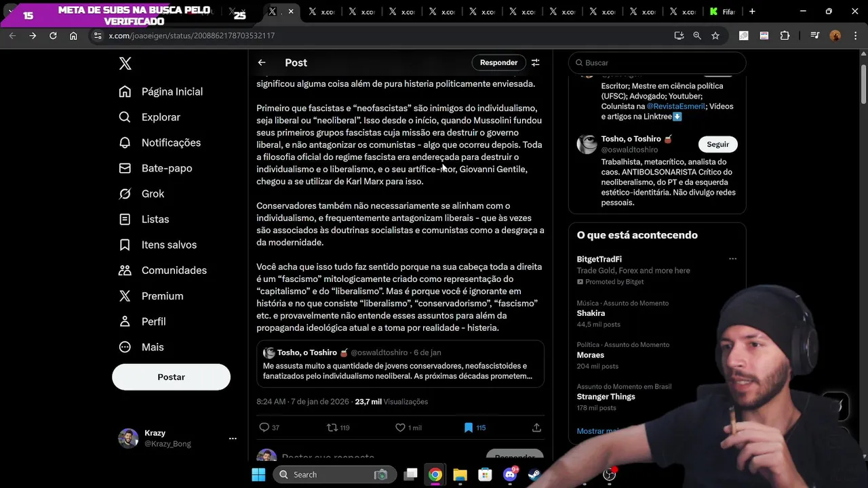Open the Windows Start menu
868x488 pixels.
(x=258, y=474)
